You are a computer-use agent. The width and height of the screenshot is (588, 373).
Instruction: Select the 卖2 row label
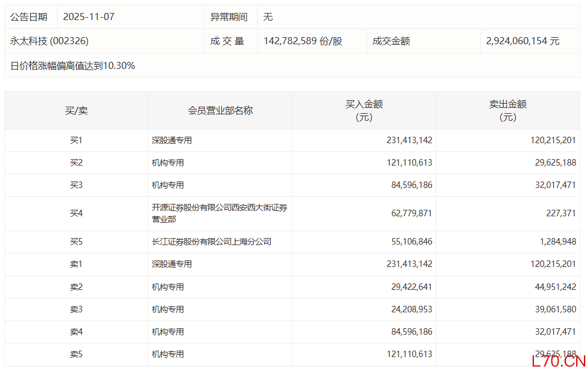[x=76, y=287]
